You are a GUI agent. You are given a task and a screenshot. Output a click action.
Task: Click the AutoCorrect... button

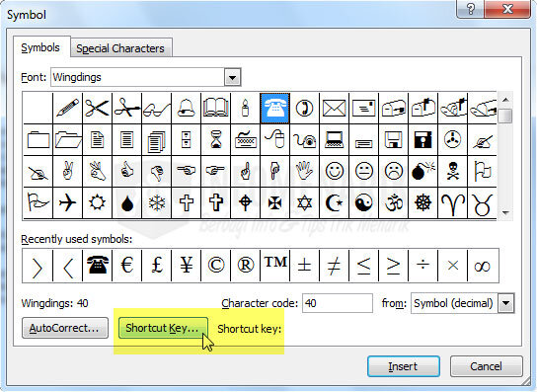coord(65,328)
